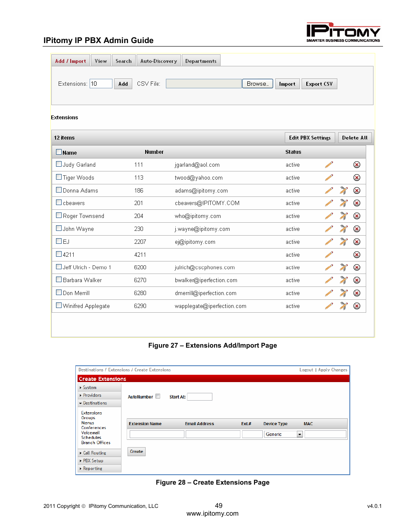Click Edit PBX Settings button
Screen dimensions: 411x532
pos(310,138)
